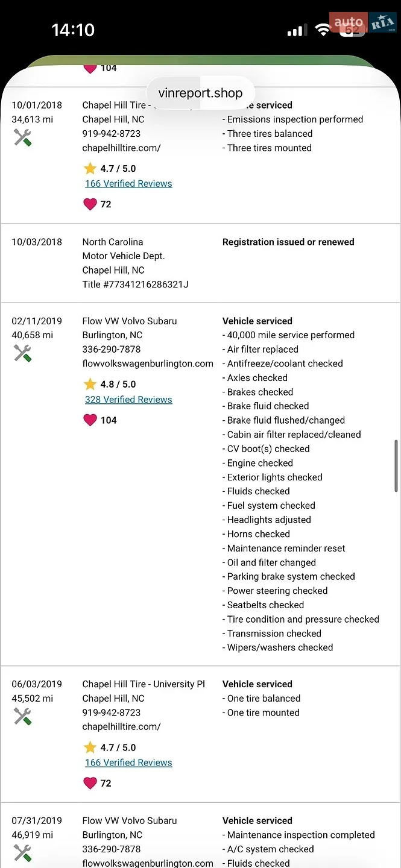Tap the heart icon with 72 under 10/01/2018 entry
The width and height of the screenshot is (401, 868).
coord(90,204)
